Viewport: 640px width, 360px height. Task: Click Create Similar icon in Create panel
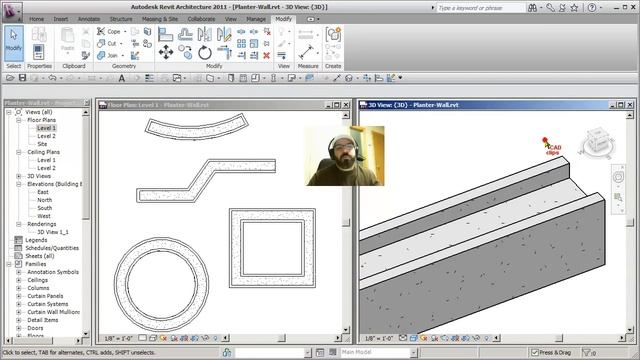(333, 35)
